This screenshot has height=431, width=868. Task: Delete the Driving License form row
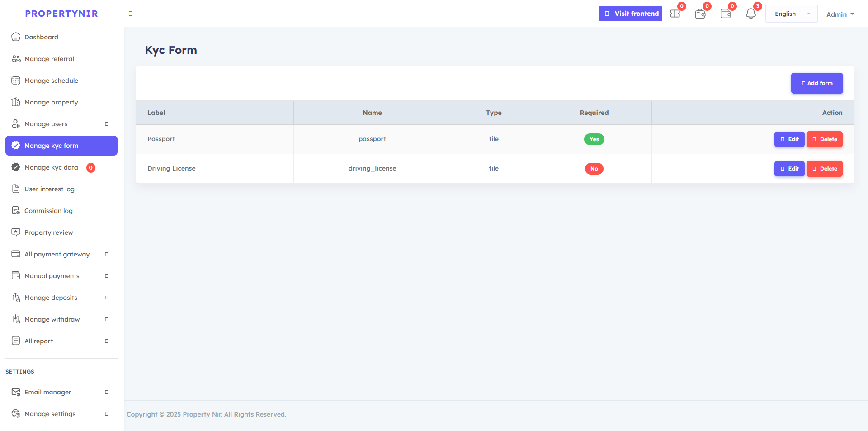824,169
